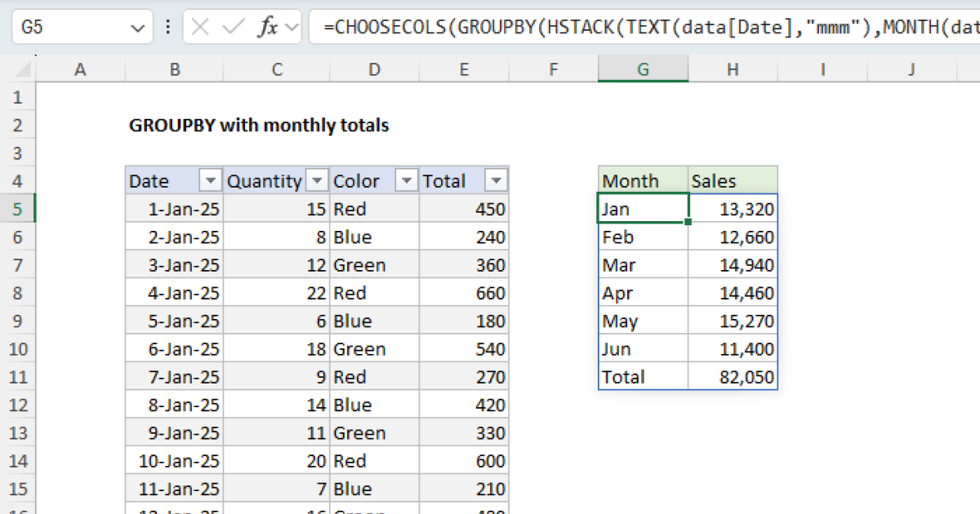Select column header G

(x=643, y=69)
